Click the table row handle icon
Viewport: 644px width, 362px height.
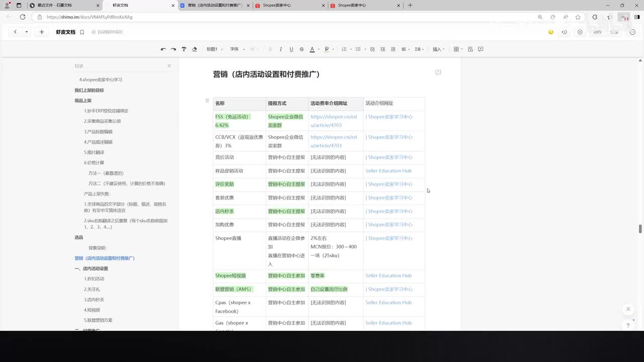(x=207, y=101)
